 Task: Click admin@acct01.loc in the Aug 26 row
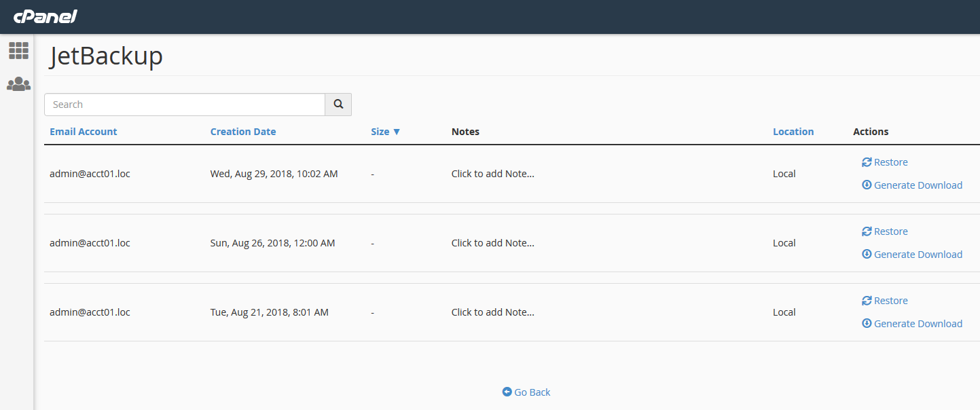90,243
